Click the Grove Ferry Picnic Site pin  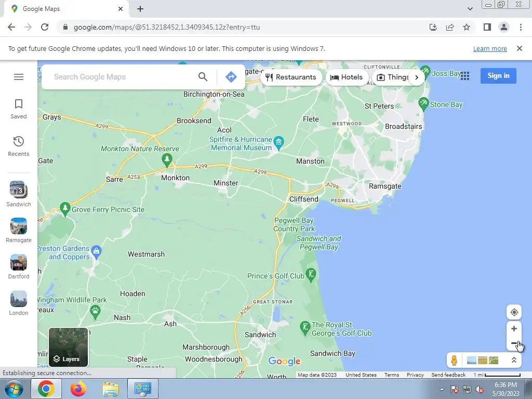(x=65, y=208)
